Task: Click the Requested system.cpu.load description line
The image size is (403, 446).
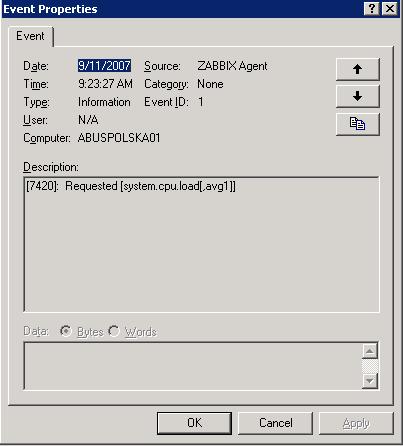Action: pos(131,186)
